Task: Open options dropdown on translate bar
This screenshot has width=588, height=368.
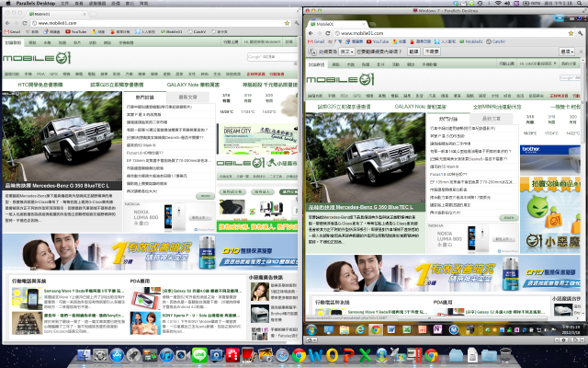Action: (x=567, y=52)
